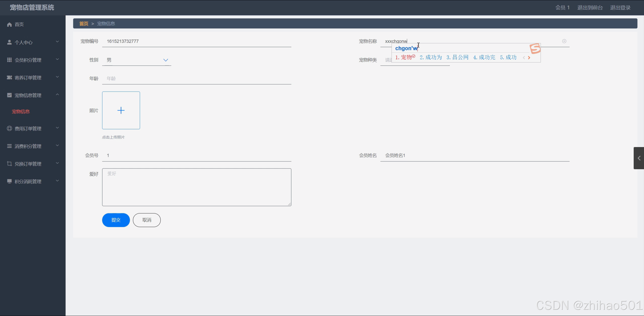Click the person icon for 个人中心
This screenshot has height=316, width=644.
9,42
